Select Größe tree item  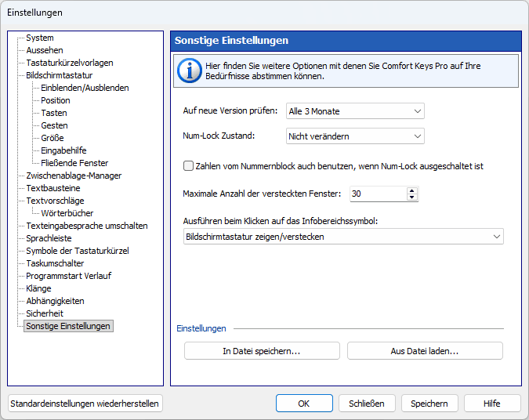point(53,138)
